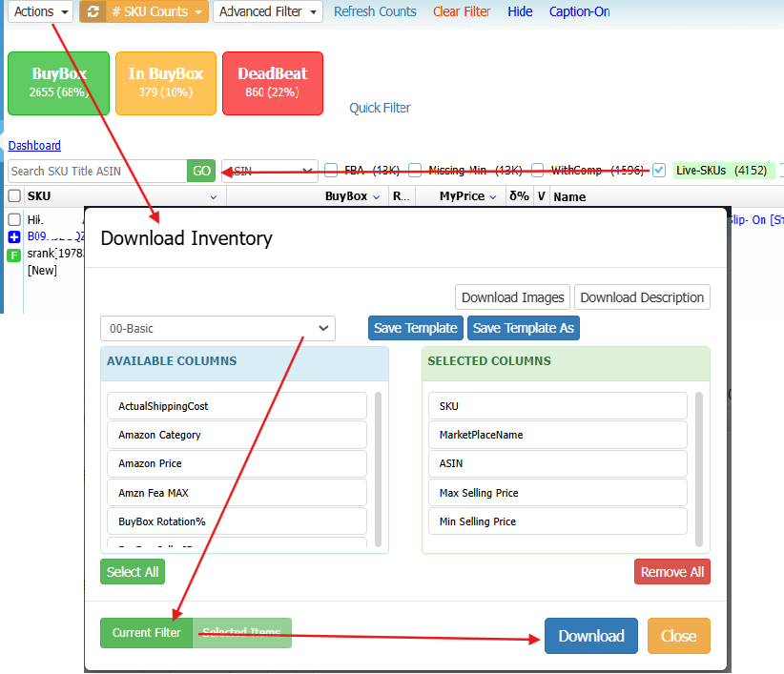Click the blue plus expand icon
Screen dimensions: 784x674
[x=14, y=236]
